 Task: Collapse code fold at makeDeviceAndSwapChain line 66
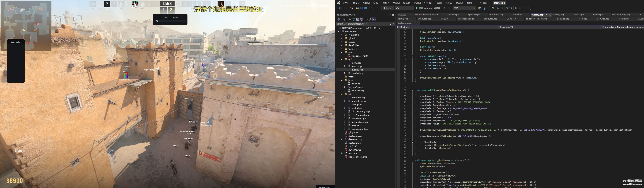tap(412, 90)
